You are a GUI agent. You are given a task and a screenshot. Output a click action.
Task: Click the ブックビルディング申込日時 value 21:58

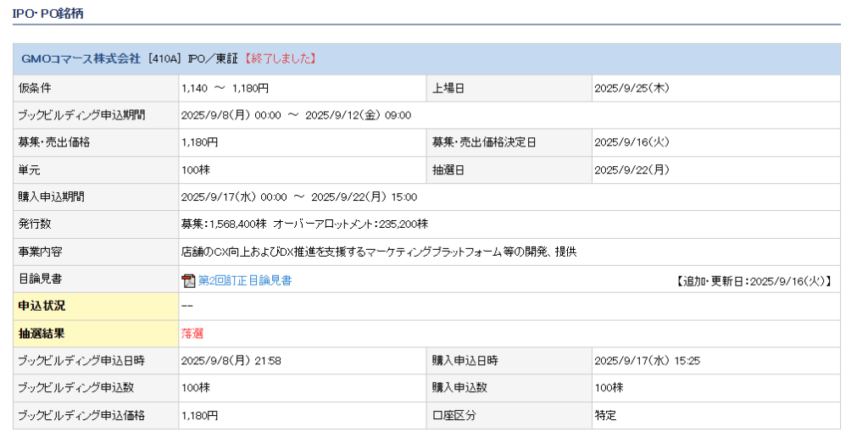pos(231,361)
